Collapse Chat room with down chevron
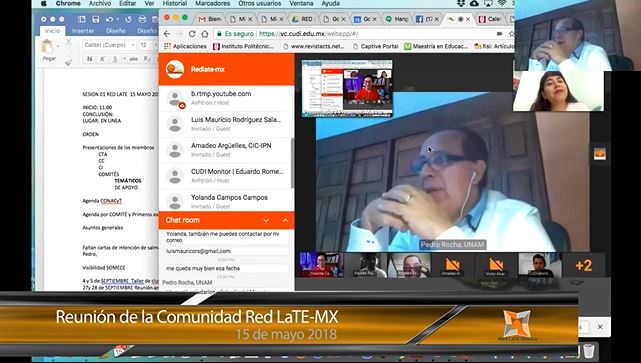Viewport: 641px width, 363px height. pos(266,220)
